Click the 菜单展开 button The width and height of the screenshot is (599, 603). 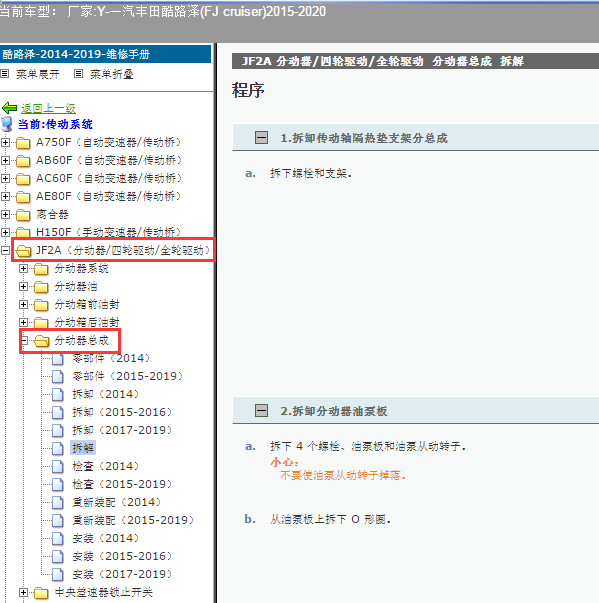(38, 74)
